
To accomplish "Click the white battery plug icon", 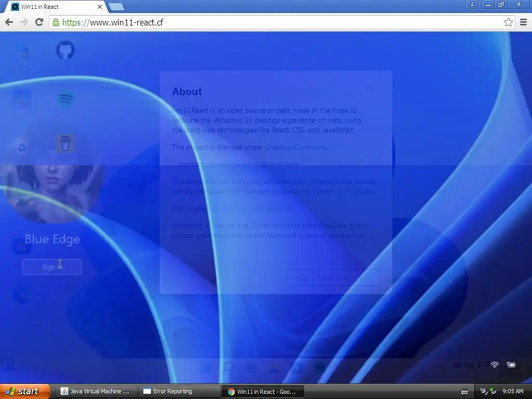I will (511, 365).
